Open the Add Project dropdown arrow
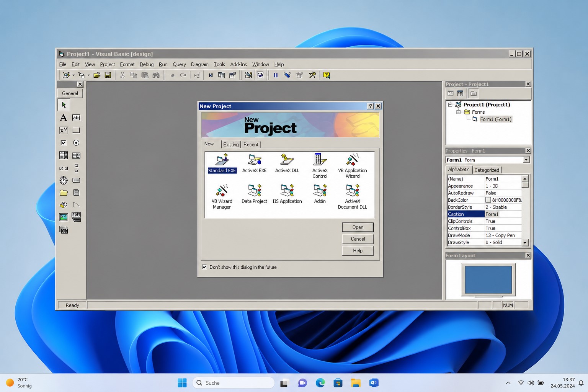 point(73,75)
